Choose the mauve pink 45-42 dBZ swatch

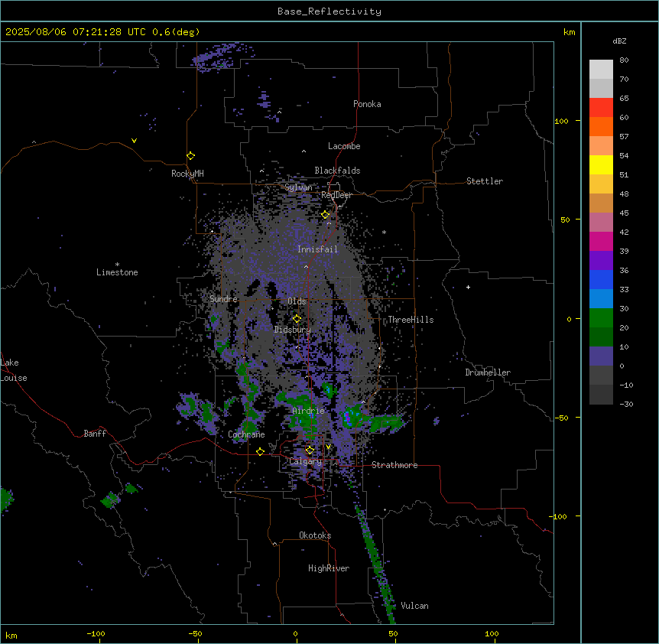(x=601, y=223)
